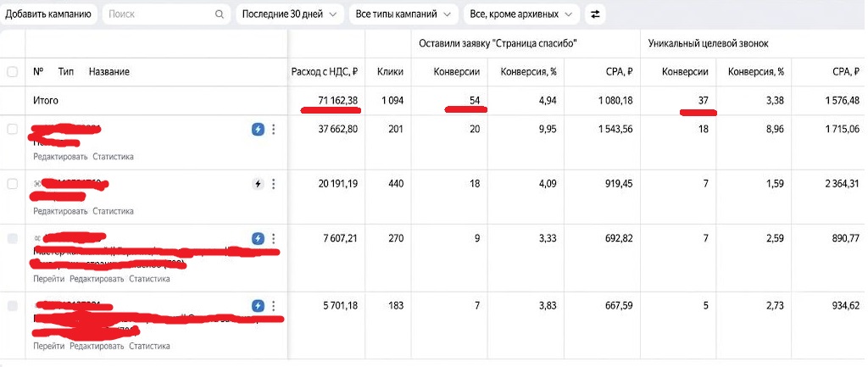Click total CPA value "1 576,48"
Viewport: 868px width, 367px height.
pos(842,101)
